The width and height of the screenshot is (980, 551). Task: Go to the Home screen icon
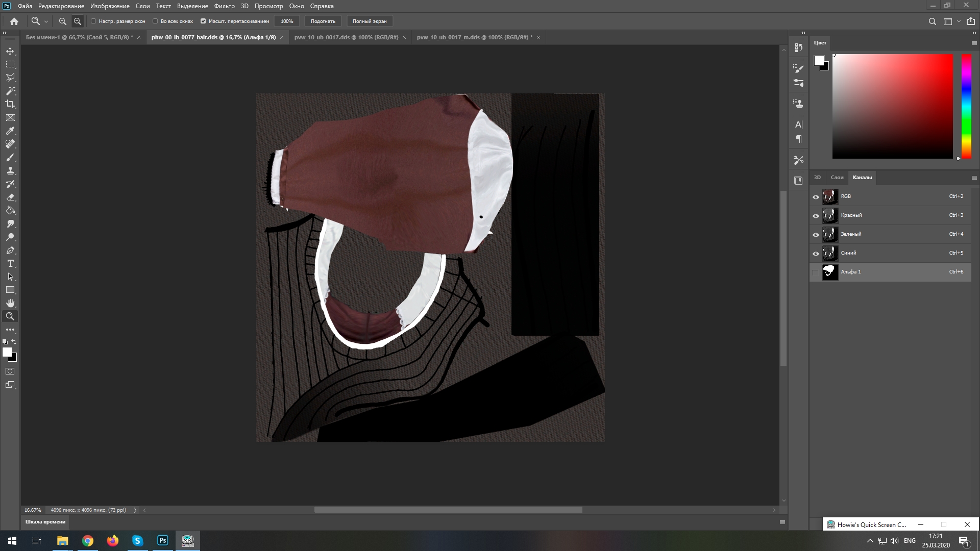[14, 21]
